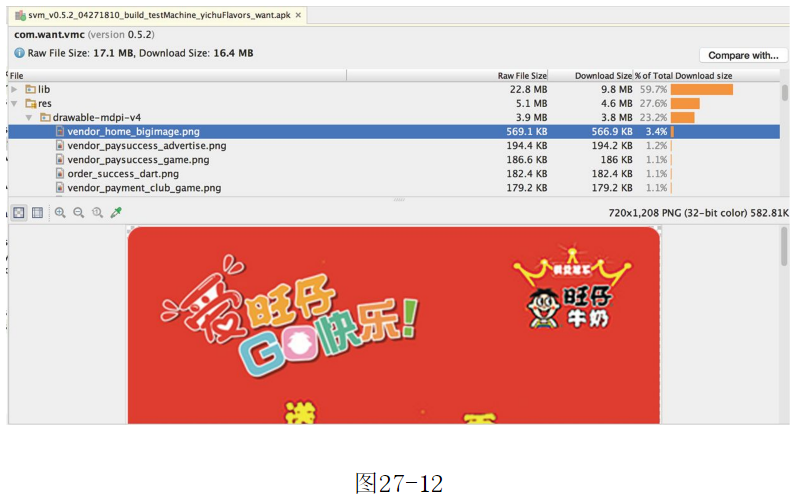Collapse the res folder tree node
Viewport: 798px width, 501px height.
tap(14, 103)
